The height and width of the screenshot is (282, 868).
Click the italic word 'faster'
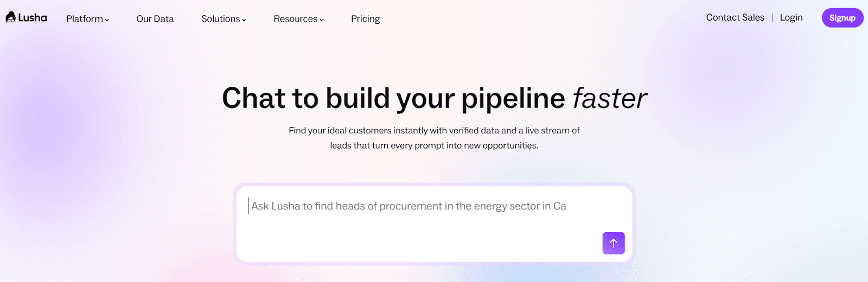610,99
